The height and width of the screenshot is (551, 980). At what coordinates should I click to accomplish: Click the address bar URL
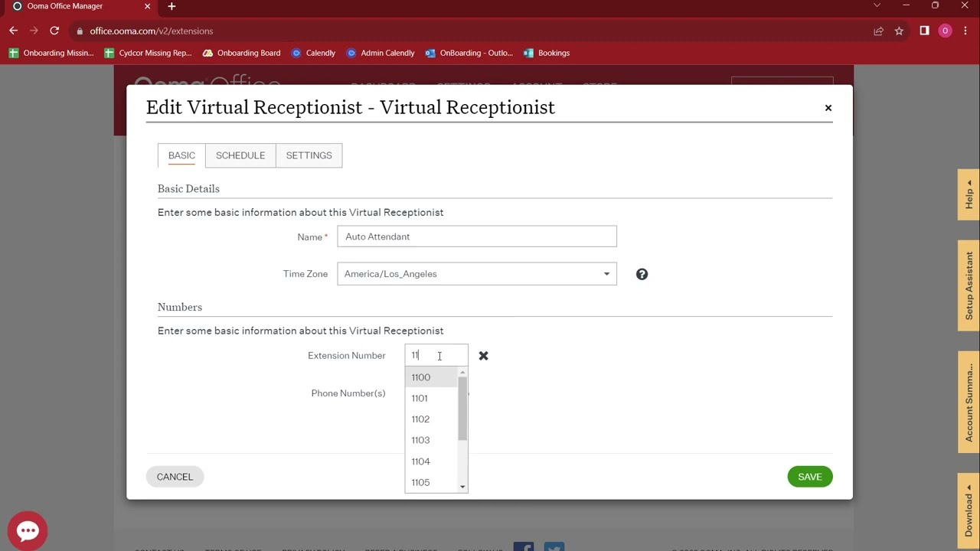(x=152, y=31)
